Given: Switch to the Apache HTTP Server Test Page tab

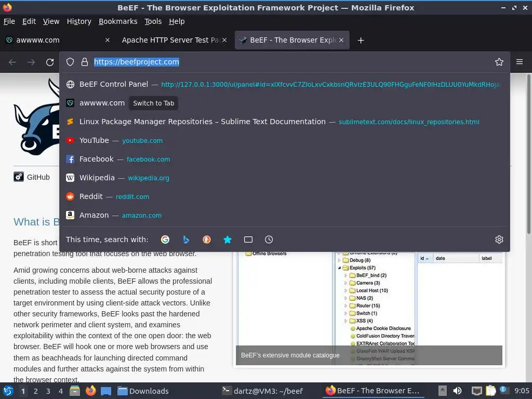Looking at the screenshot, I should [175, 40].
